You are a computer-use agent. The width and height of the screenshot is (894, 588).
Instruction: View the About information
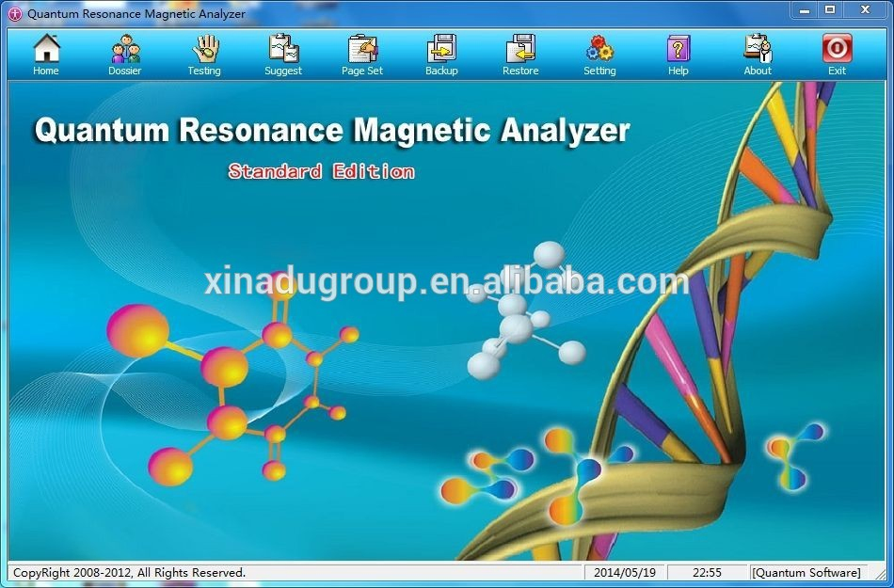pyautogui.click(x=758, y=52)
